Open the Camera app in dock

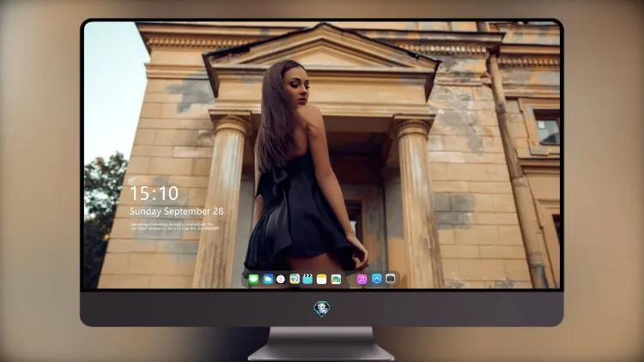point(391,279)
